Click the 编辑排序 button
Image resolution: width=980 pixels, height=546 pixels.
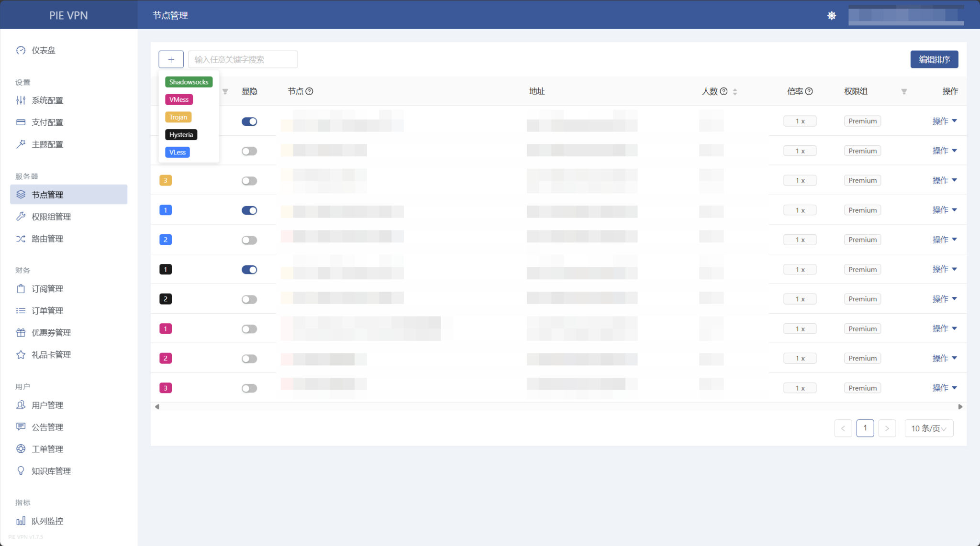pyautogui.click(x=934, y=59)
